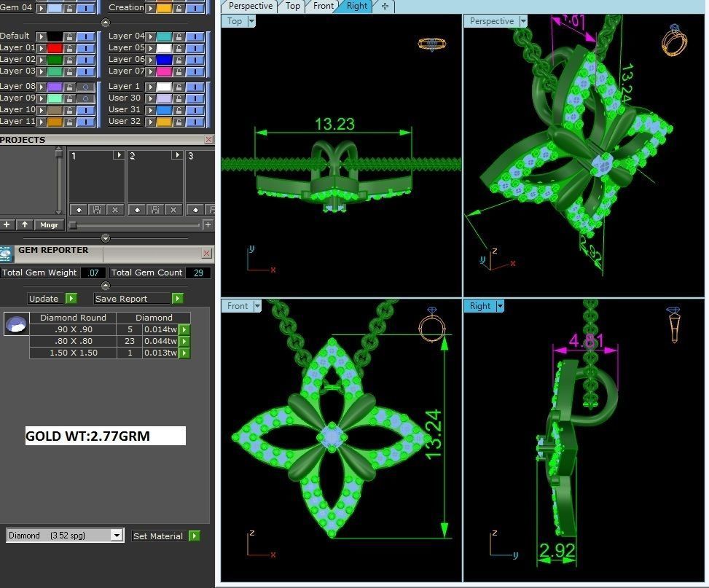This screenshot has height=588, width=709.
Task: Close the Gem Reporter panel
Action: pos(207,254)
